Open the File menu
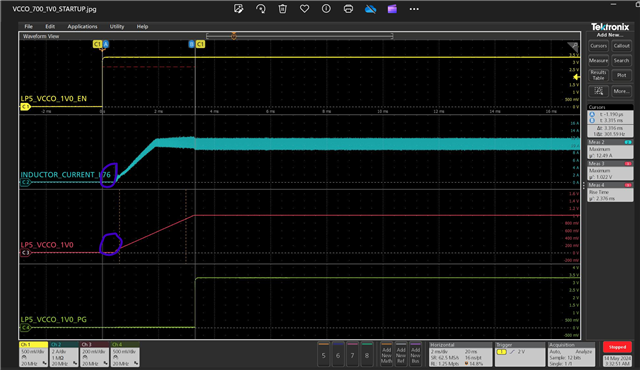This screenshot has height=370, width=640. pos(29,26)
